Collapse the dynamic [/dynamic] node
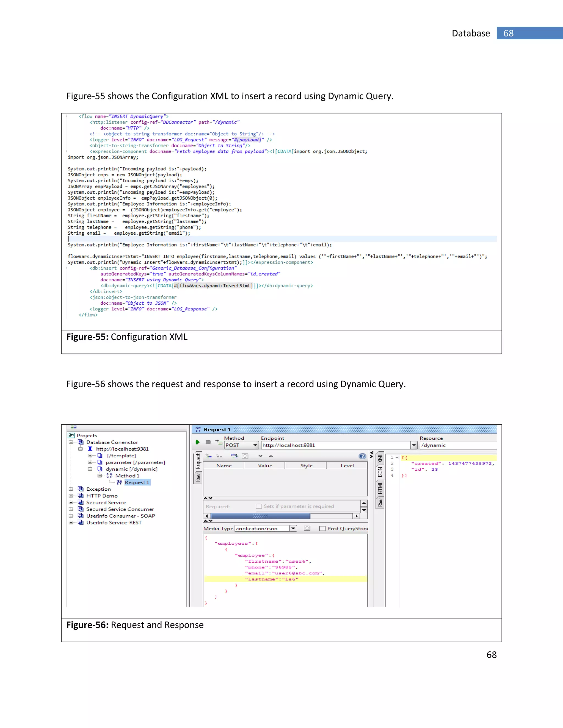This screenshot has width=563, height=728. 90,469
